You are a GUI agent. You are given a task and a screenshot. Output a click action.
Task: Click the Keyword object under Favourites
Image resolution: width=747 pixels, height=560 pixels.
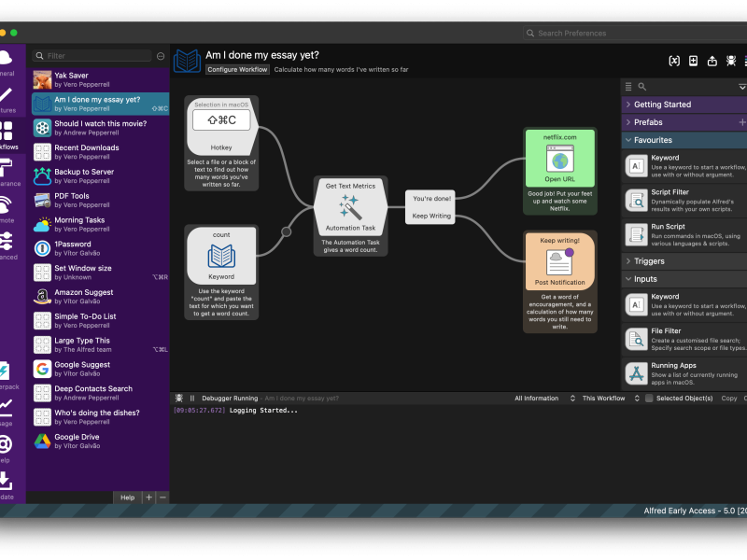tap(684, 166)
